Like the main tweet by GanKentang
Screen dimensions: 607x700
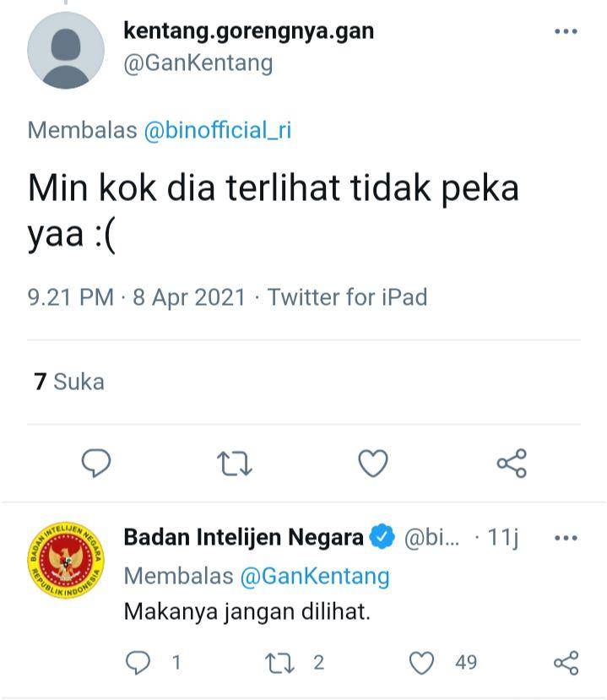[x=373, y=464]
